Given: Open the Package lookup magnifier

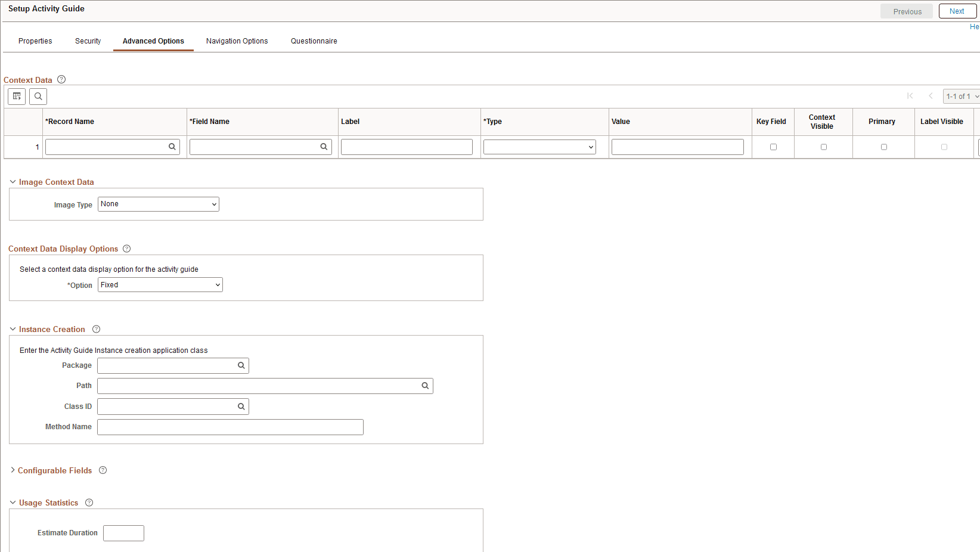Looking at the screenshot, I should tap(241, 365).
